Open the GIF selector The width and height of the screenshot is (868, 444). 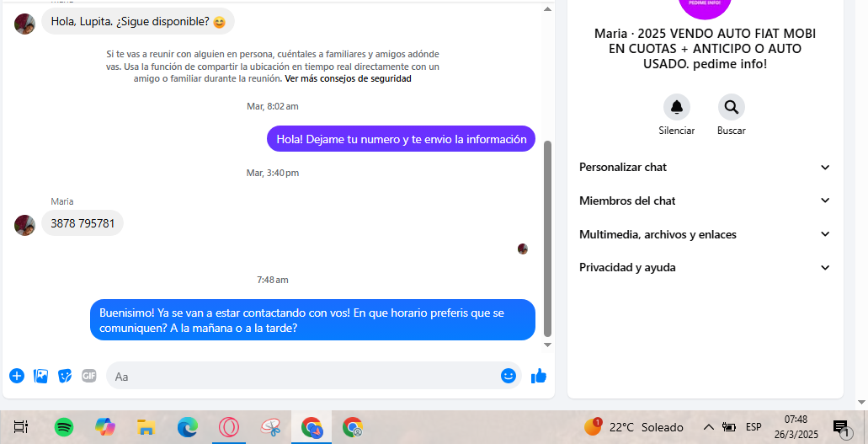[88, 376]
